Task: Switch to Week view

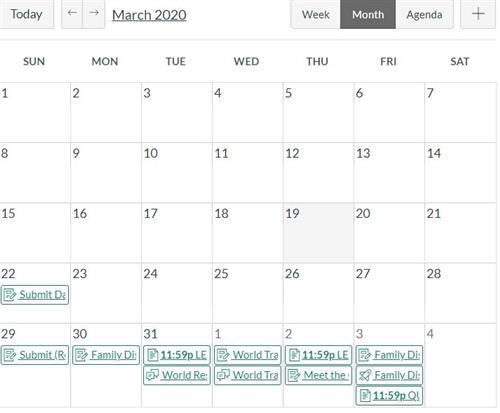Action: 316,14
